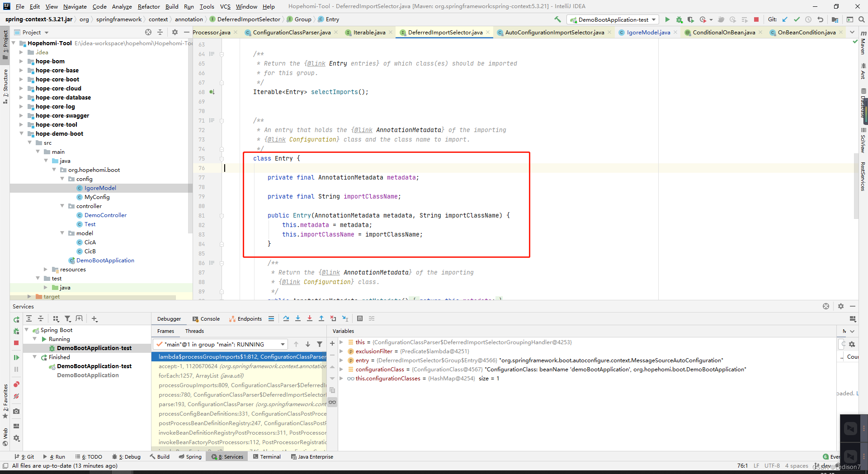Toggle the frames filter funnel icon

point(320,344)
